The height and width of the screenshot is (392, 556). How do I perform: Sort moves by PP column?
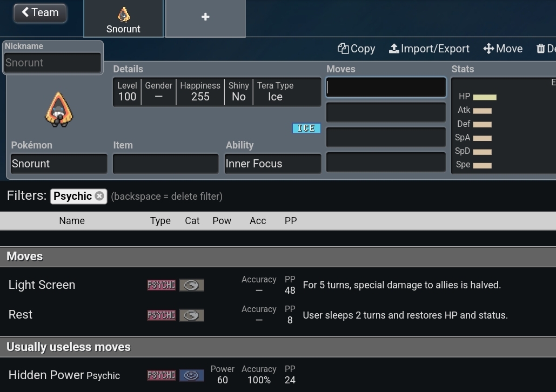(x=291, y=221)
